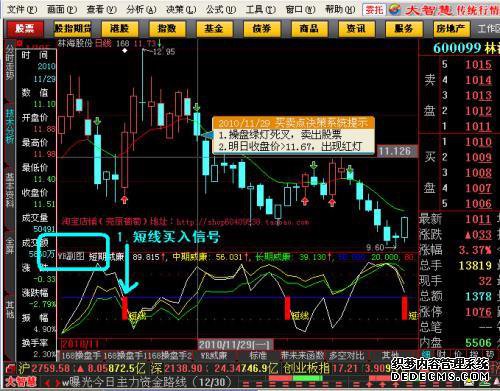The image size is (500, 391).
Task: Click the green sell arrow above the 11/29 candle
Action: [197, 107]
